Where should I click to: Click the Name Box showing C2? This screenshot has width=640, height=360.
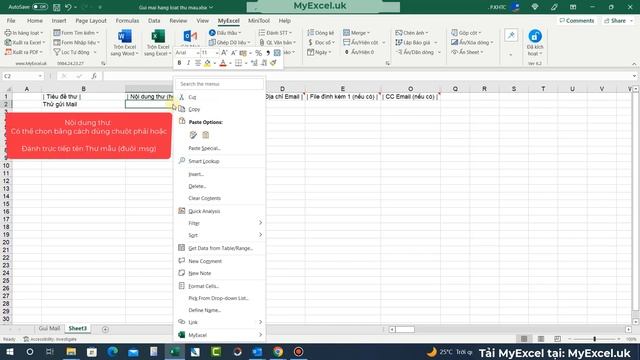point(22,76)
